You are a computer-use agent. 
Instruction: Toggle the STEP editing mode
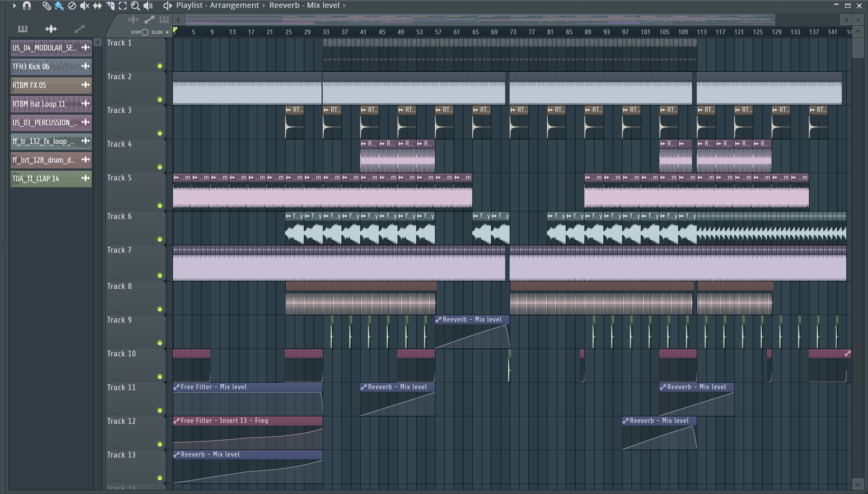tap(145, 32)
